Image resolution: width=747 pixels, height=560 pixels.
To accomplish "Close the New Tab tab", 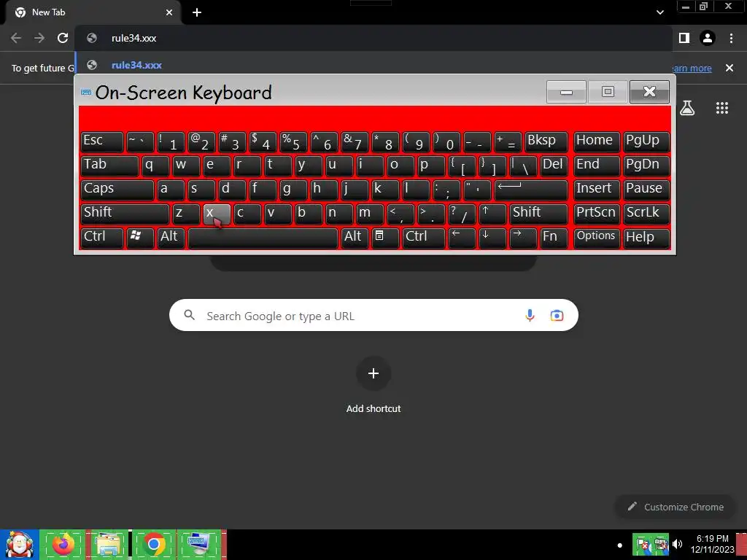I will point(169,12).
